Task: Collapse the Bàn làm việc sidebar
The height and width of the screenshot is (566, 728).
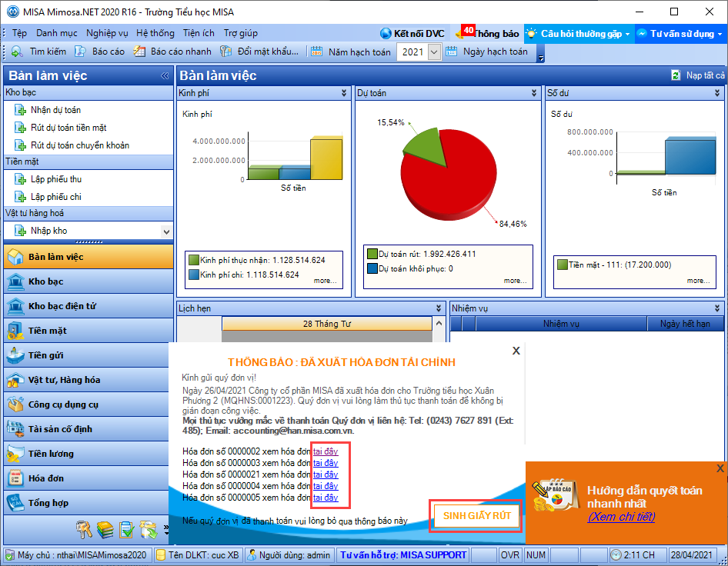Action: pos(165,75)
